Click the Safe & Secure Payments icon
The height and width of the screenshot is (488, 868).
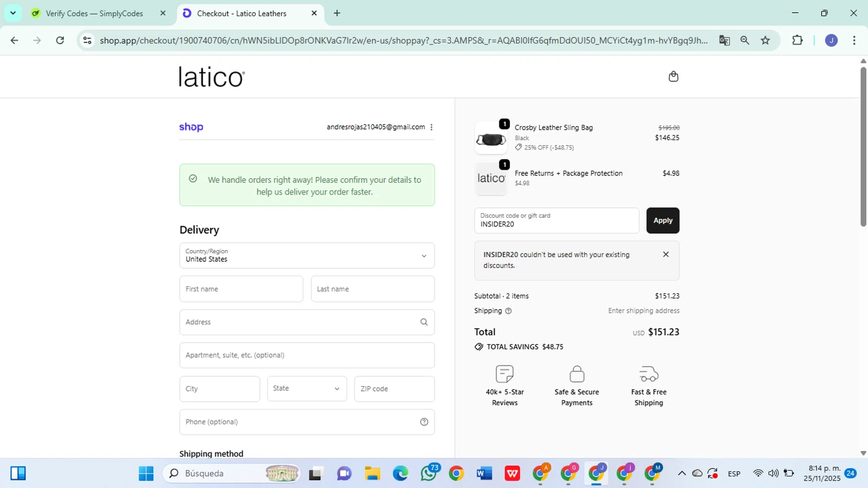tap(577, 374)
